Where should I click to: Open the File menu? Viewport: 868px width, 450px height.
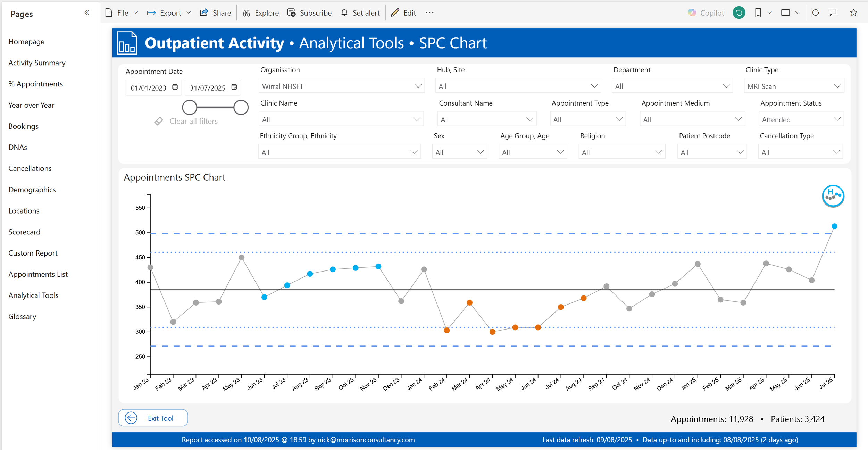(x=122, y=13)
